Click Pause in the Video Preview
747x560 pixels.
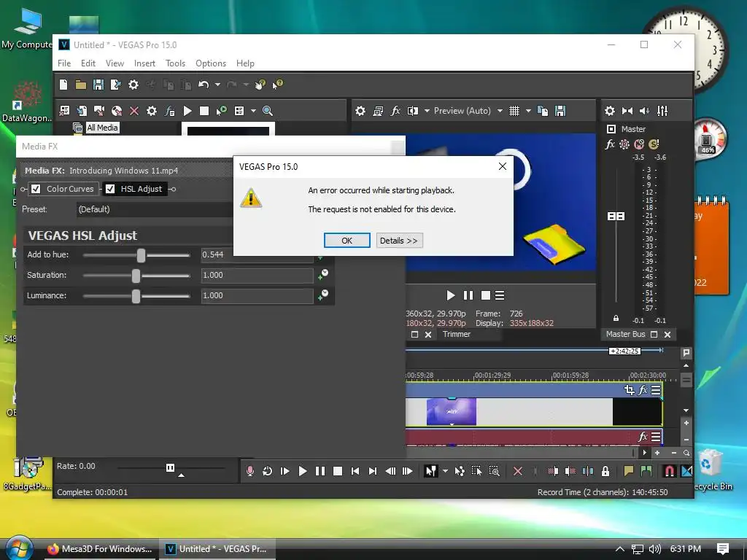coord(468,296)
